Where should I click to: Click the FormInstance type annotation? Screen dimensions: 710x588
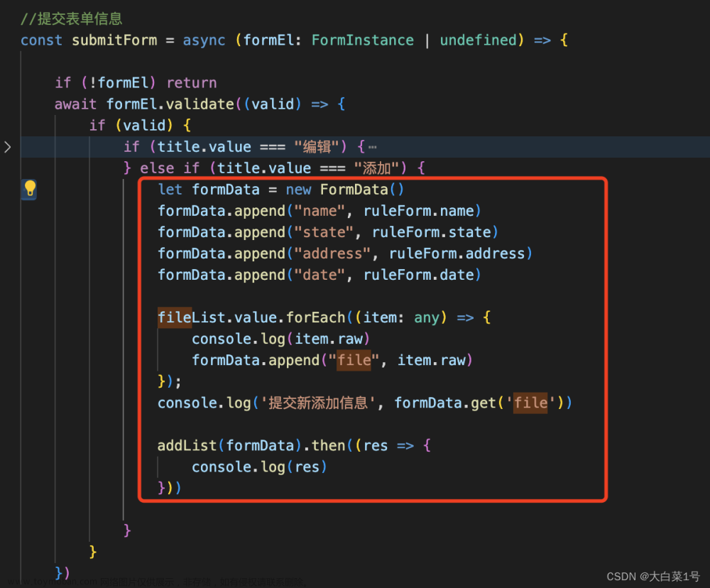[363, 40]
